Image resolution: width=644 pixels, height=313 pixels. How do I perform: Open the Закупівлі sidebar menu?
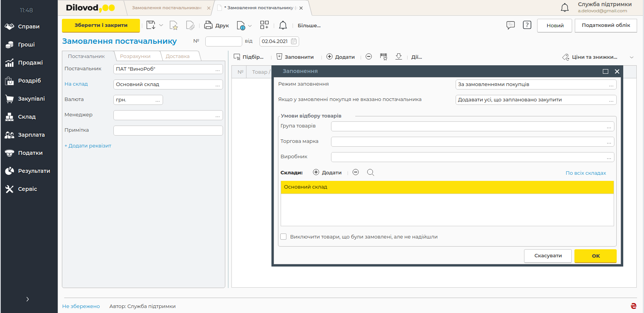point(31,99)
